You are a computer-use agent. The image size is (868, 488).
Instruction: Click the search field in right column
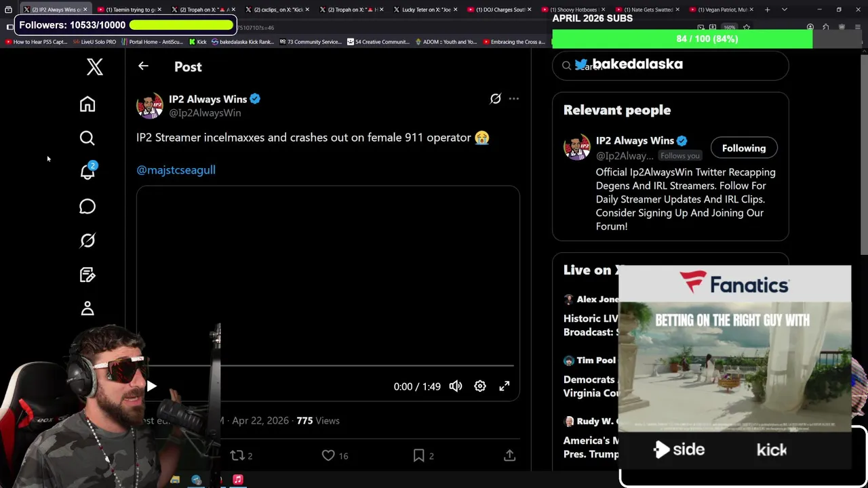pos(671,66)
